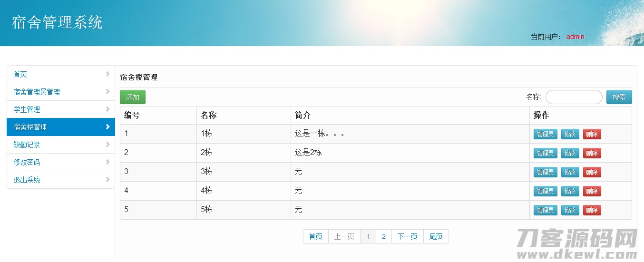This screenshot has width=644, height=262.
Task: Click the 下一页 pagination link
Action: coord(407,236)
